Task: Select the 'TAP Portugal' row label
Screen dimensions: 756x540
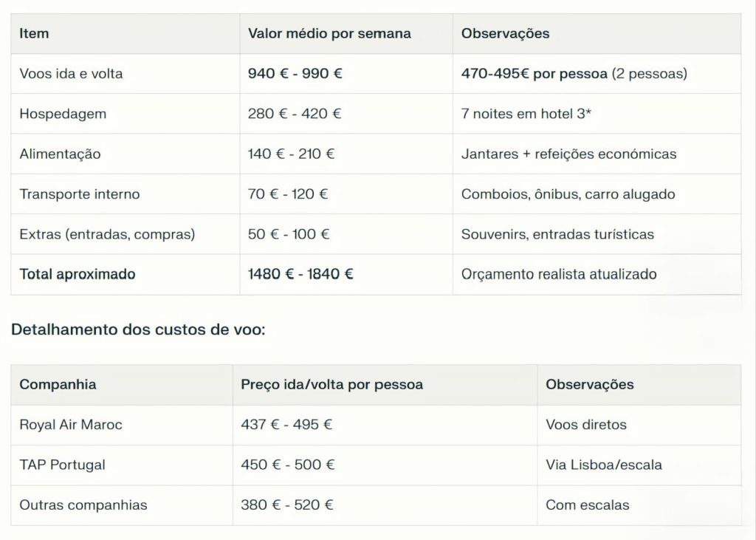Action: coord(62,465)
